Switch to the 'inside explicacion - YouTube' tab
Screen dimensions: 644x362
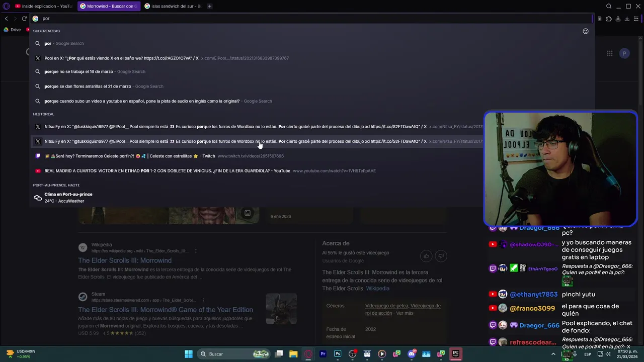coord(43,6)
